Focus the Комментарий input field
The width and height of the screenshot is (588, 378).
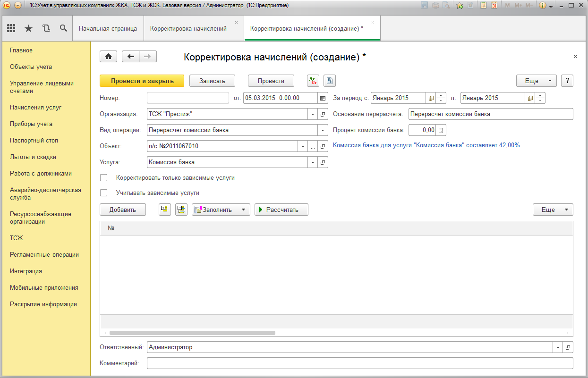[360, 363]
